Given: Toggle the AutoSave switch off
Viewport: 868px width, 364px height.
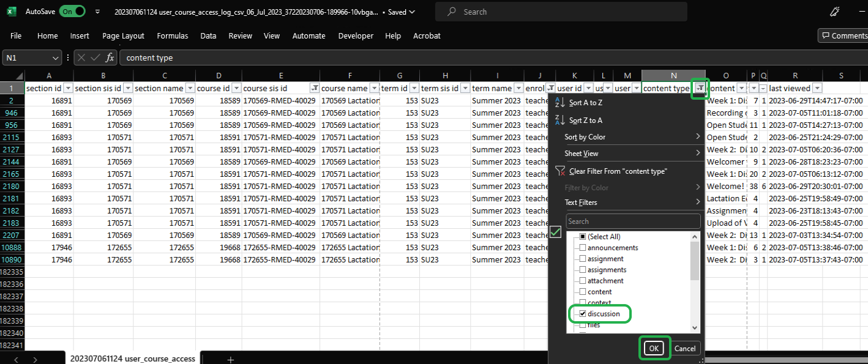Looking at the screenshot, I should [x=72, y=12].
